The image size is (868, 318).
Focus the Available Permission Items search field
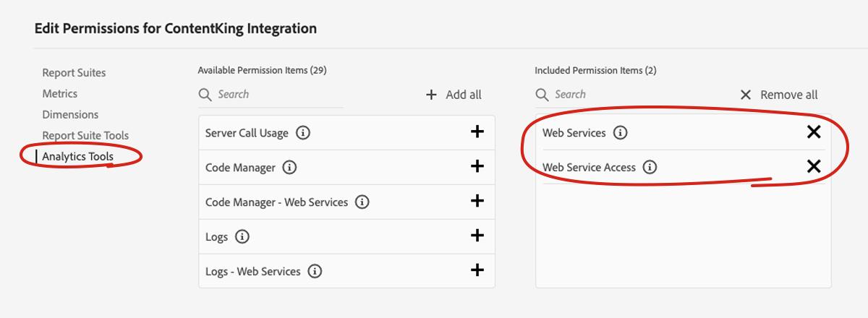[271, 95]
